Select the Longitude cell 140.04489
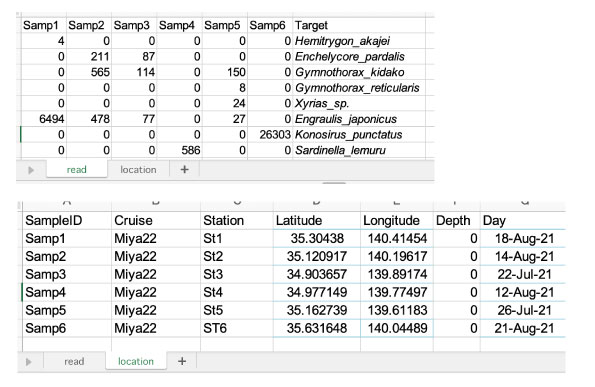595x387 pixels. (x=397, y=328)
